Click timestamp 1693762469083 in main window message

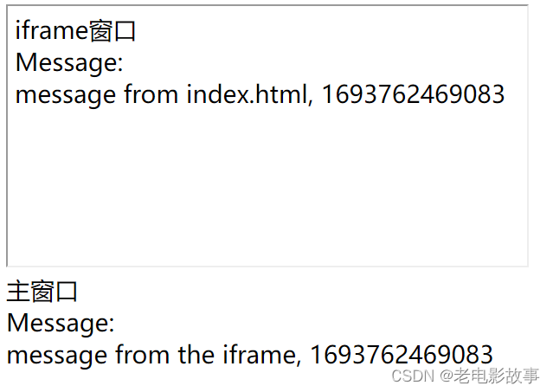point(402,354)
